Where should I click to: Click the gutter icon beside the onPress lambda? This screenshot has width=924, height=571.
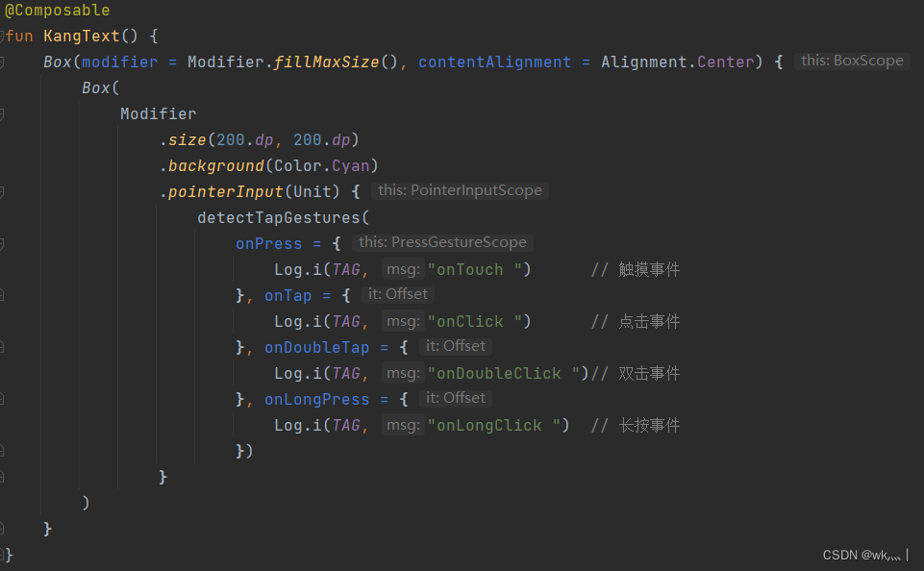coord(6,243)
